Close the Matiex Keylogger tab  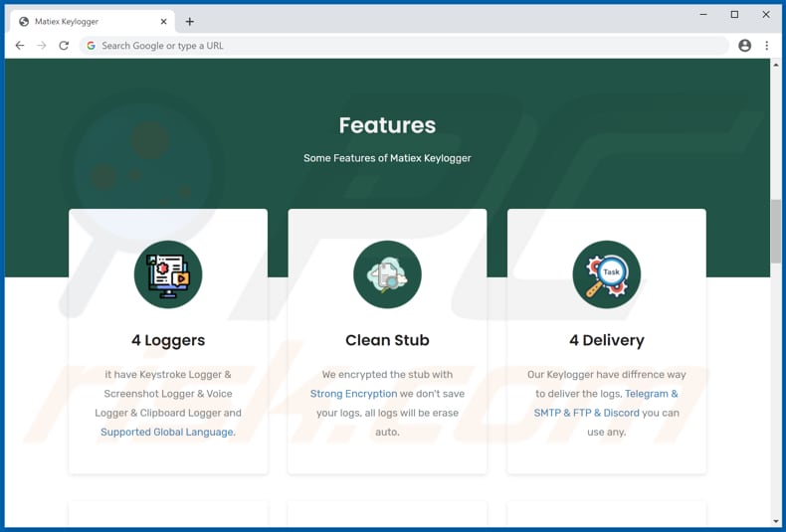click(x=163, y=22)
